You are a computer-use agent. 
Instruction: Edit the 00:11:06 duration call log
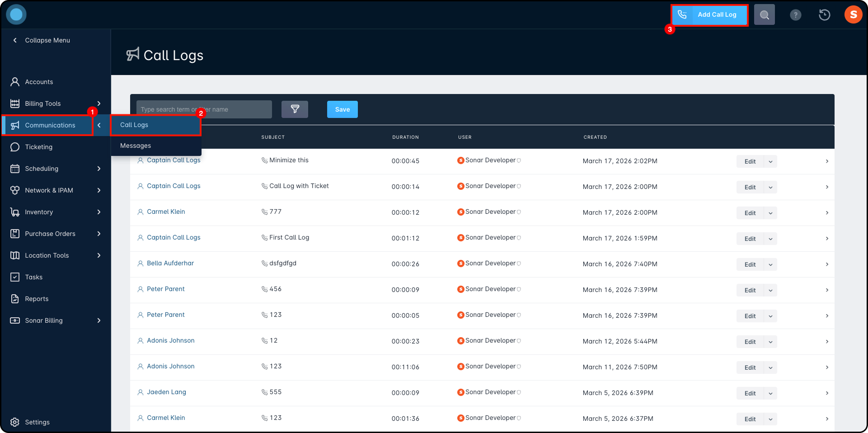pos(750,367)
